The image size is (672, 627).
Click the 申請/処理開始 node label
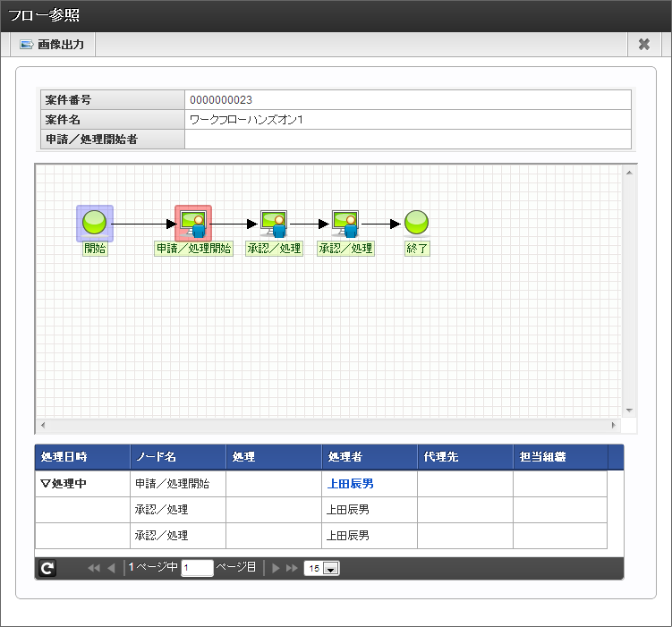point(193,249)
